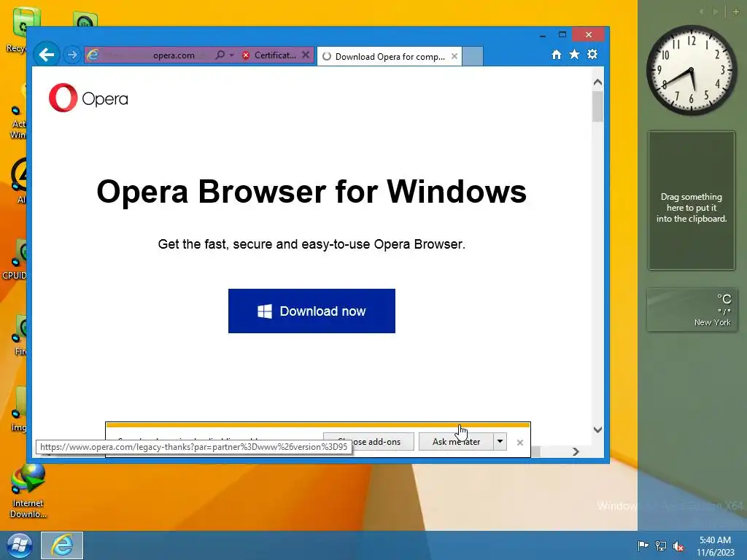The image size is (747, 560).
Task: Click the vertical scrollbar up arrow
Action: [x=598, y=82]
